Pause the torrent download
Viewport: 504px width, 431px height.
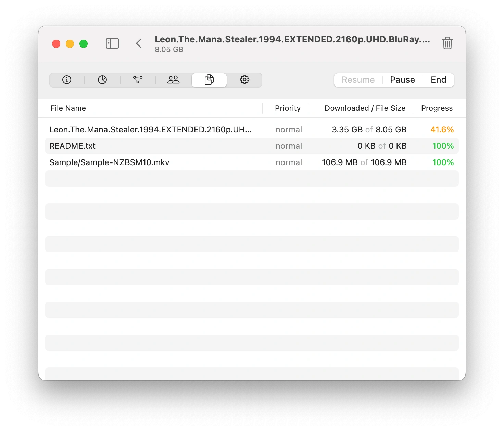coord(402,80)
